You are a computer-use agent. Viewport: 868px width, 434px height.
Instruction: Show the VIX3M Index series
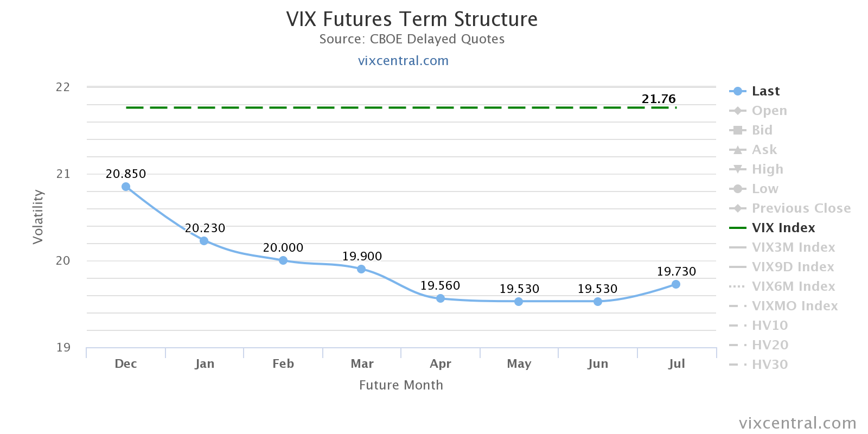click(x=793, y=247)
